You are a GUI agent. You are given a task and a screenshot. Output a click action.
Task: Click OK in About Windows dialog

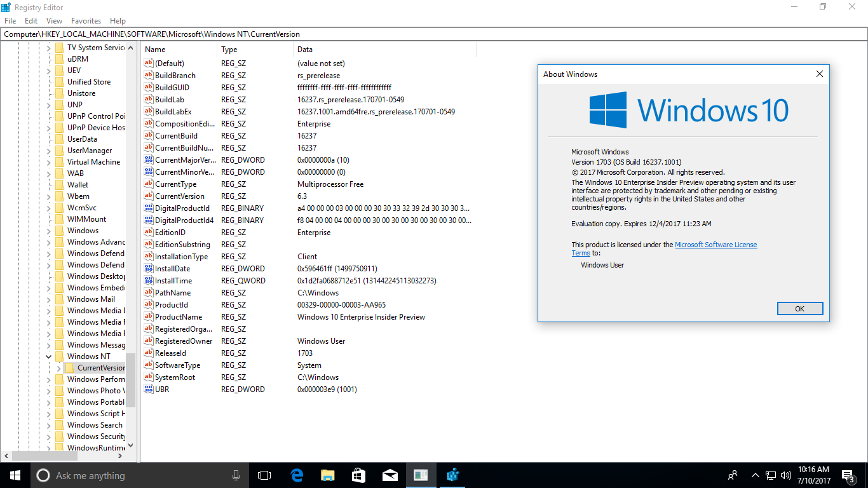[800, 309]
